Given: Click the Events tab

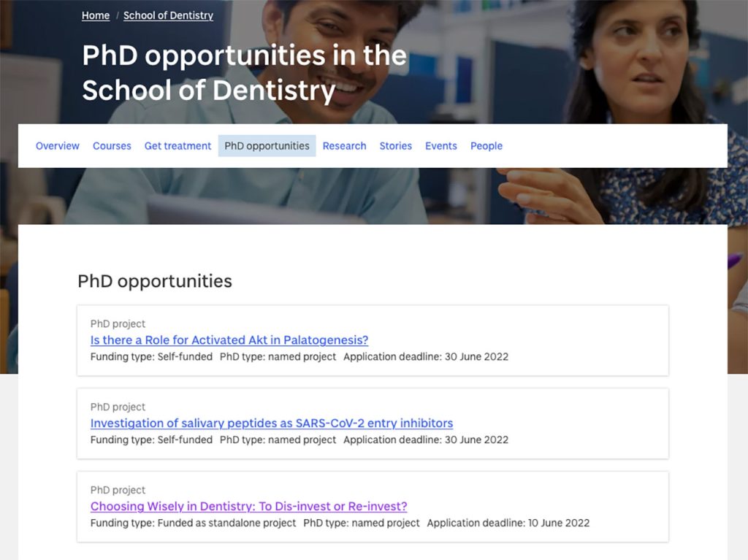Looking at the screenshot, I should 441,146.
